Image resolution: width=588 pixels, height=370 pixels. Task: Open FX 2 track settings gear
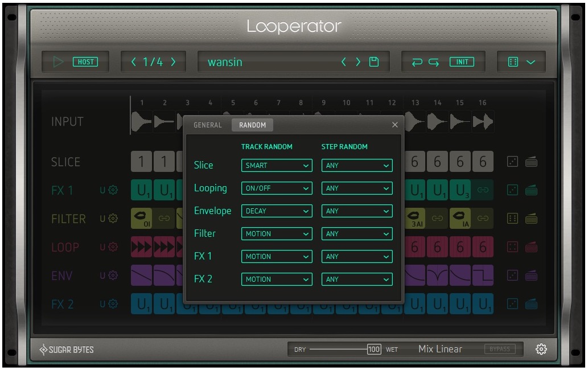pos(113,303)
